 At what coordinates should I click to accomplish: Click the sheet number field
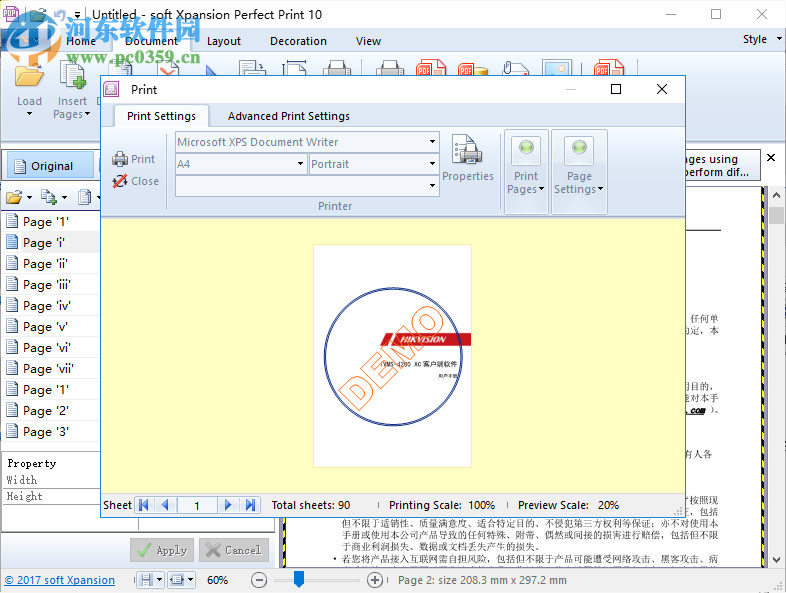[x=197, y=505]
